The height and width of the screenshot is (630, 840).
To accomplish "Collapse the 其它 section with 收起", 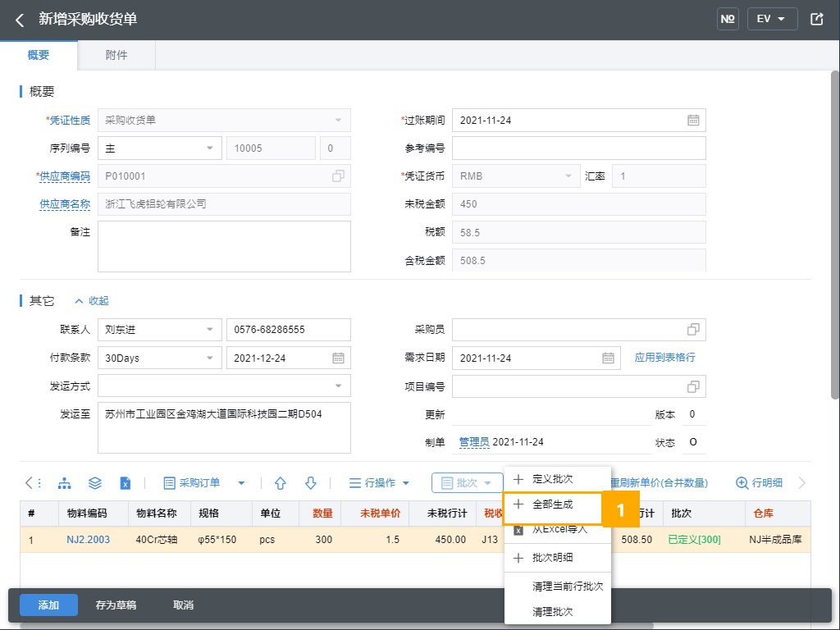I will (92, 301).
